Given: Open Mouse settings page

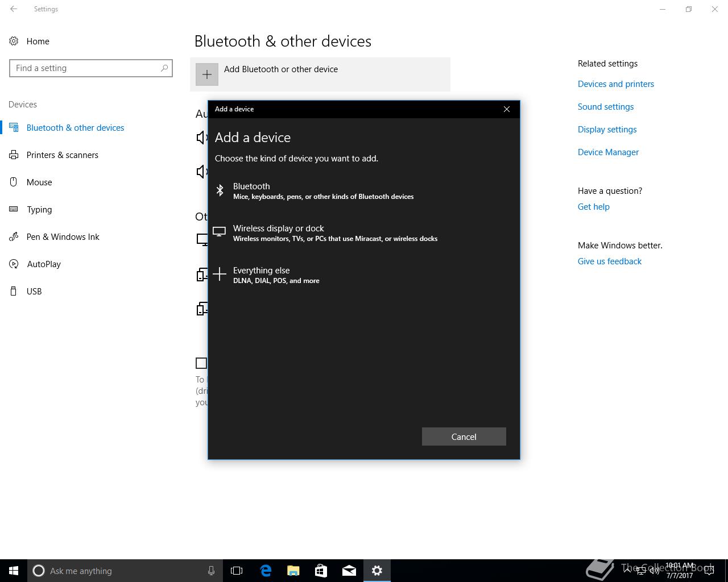Looking at the screenshot, I should point(39,182).
